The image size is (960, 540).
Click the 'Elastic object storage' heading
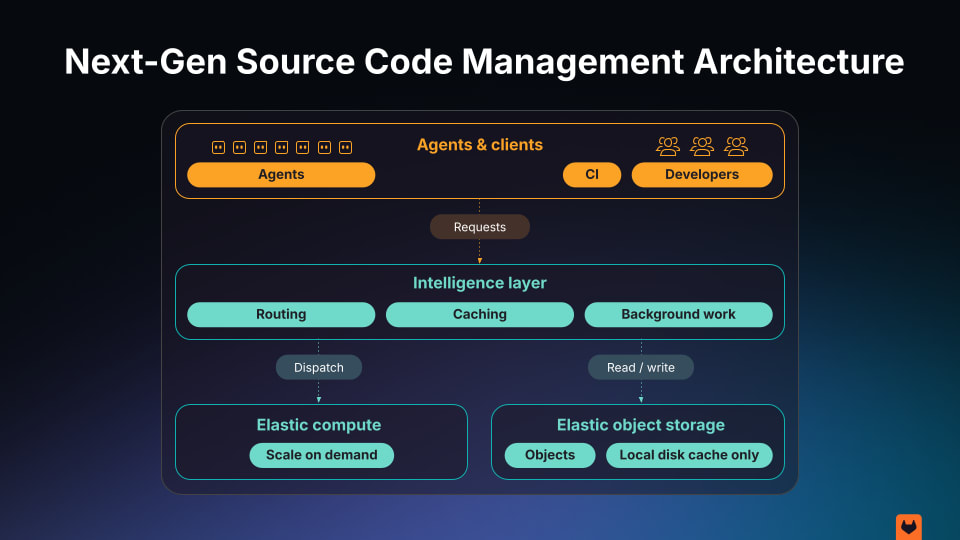(x=641, y=425)
